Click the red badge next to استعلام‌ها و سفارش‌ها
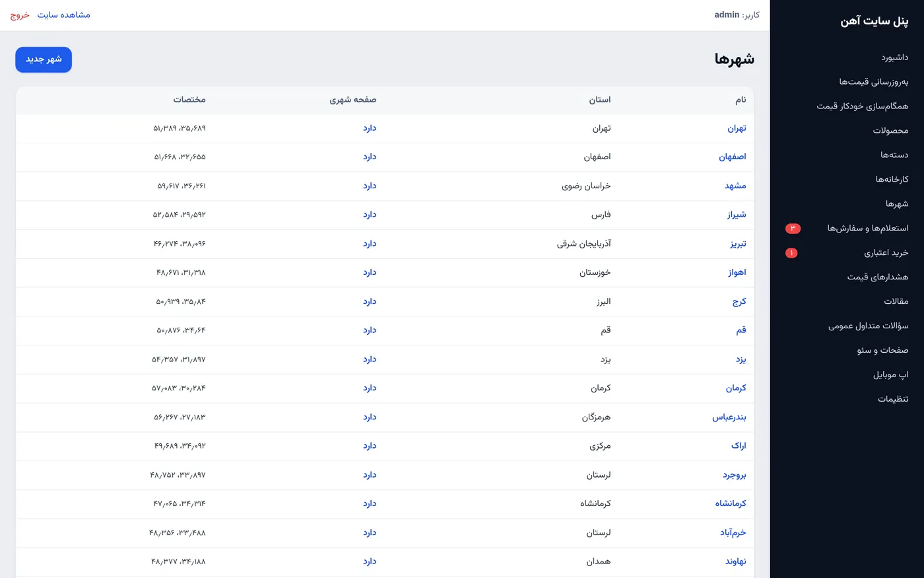The height and width of the screenshot is (578, 924). tap(793, 229)
